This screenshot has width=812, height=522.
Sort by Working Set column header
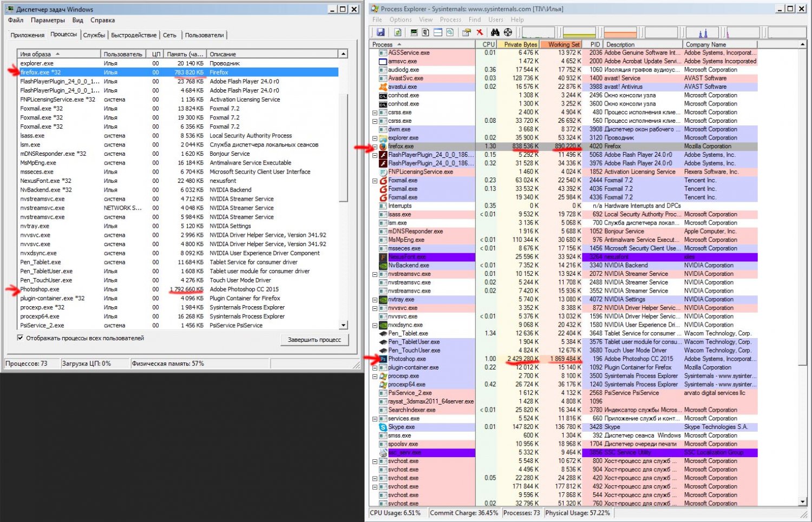pos(561,44)
